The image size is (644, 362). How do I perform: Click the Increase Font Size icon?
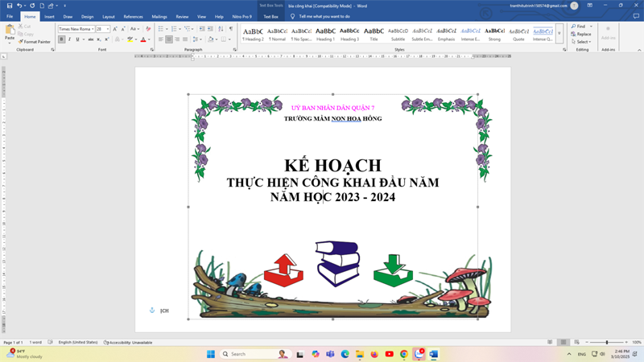pos(116,29)
